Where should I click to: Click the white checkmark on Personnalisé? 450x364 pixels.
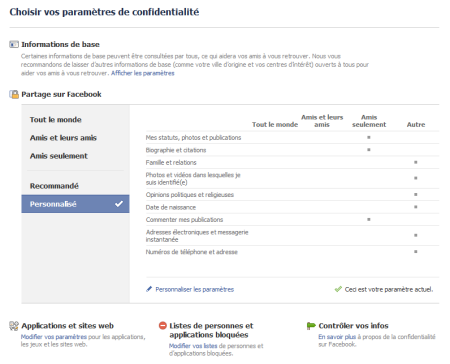click(119, 204)
